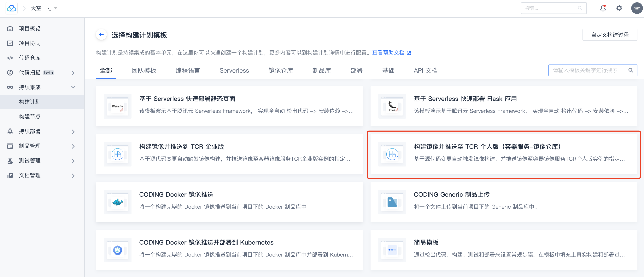Click the 项目协同 checkbox icon
The image size is (644, 277).
point(10,43)
